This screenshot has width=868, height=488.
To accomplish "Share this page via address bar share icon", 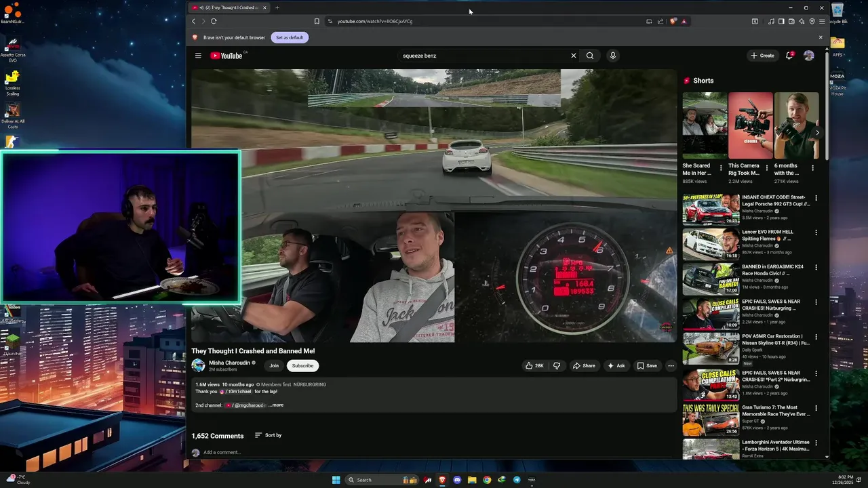I will click(660, 21).
